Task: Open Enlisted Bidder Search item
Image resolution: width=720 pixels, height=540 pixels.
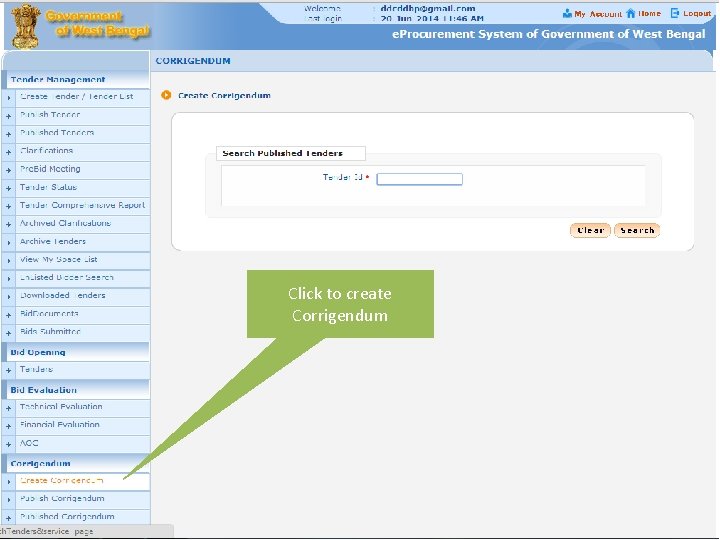Action: coord(67,277)
